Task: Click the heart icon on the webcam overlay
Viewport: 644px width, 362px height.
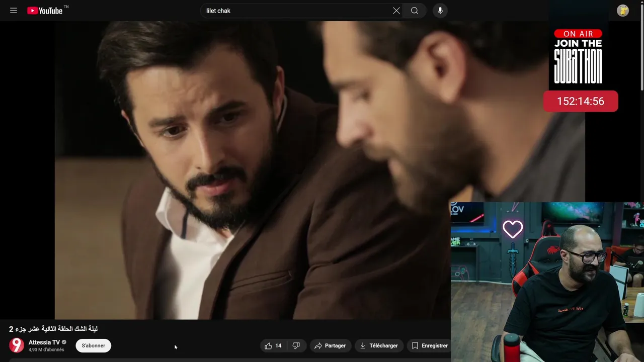Action: click(x=513, y=229)
